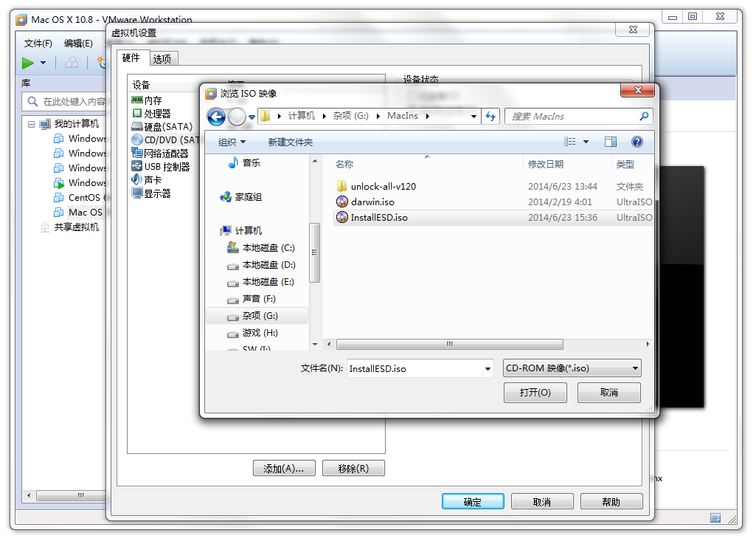Click 新建文件夹 to create a folder
756x544 pixels.
[x=290, y=142]
